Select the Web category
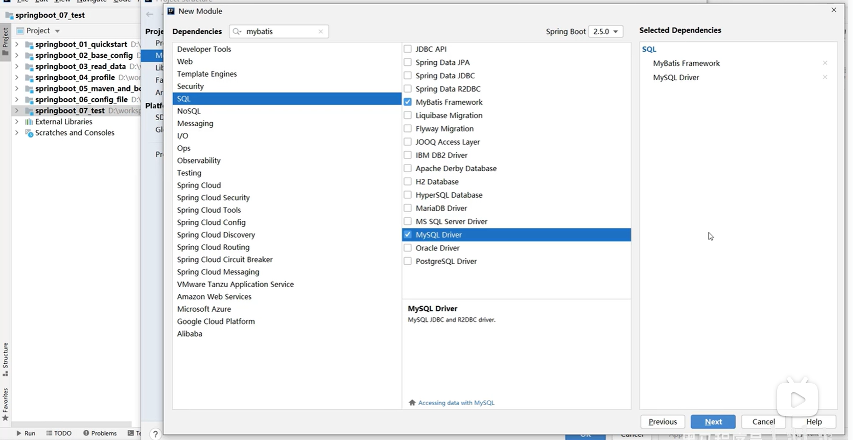The height and width of the screenshot is (440, 868). 287,61
